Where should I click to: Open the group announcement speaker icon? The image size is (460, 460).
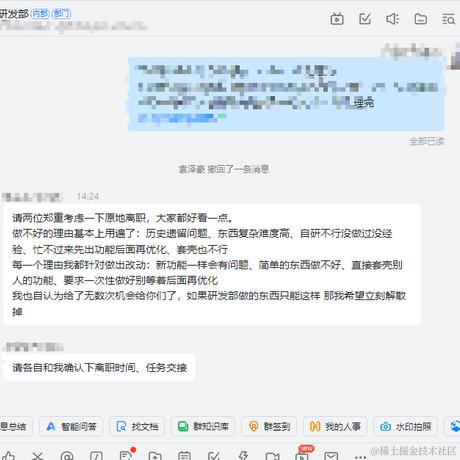(393, 19)
